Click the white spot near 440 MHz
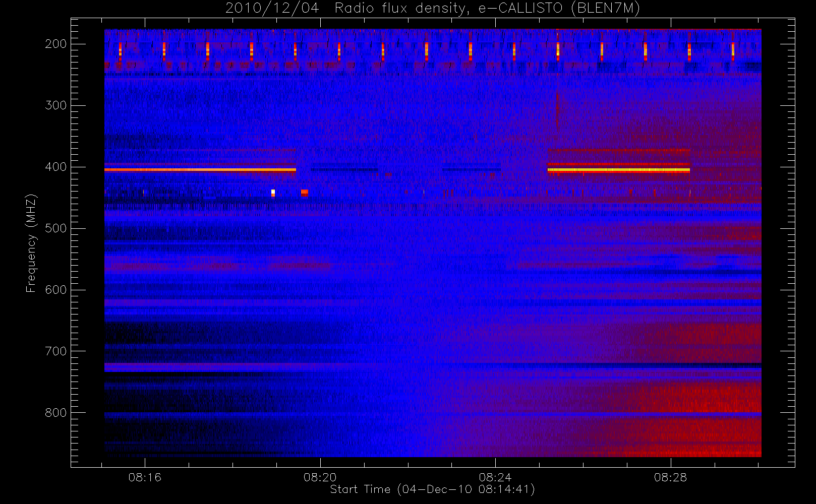The width and height of the screenshot is (816, 504). click(273, 193)
